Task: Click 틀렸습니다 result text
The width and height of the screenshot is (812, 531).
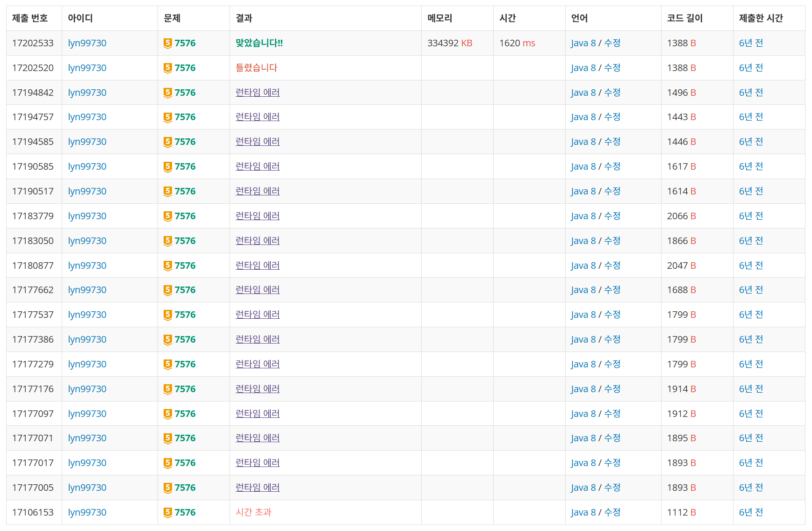Action: (x=257, y=68)
